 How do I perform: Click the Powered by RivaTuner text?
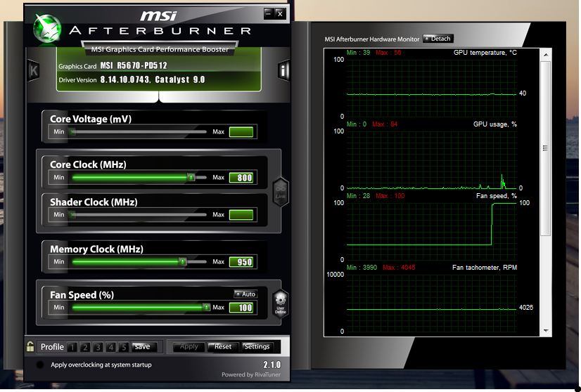point(251,374)
